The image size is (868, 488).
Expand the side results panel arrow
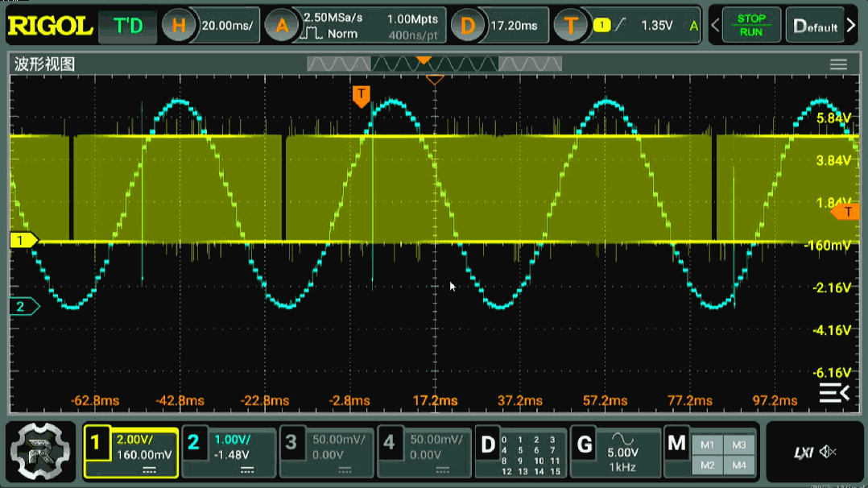pos(834,393)
